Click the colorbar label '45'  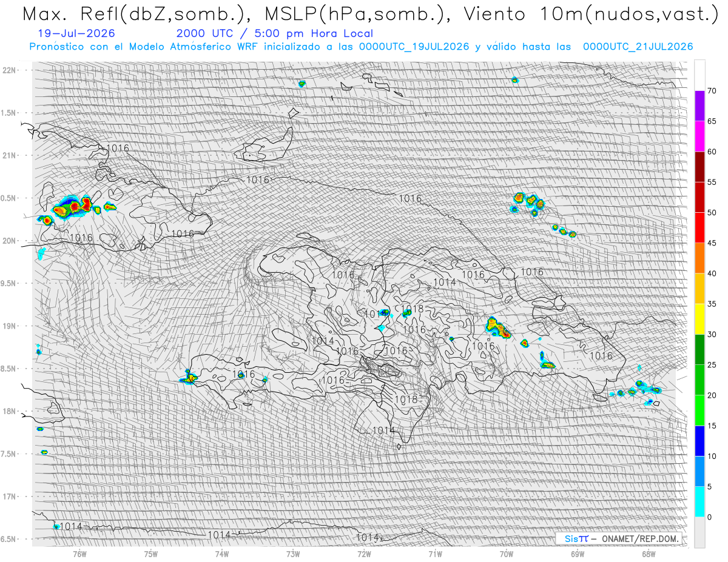coord(712,243)
